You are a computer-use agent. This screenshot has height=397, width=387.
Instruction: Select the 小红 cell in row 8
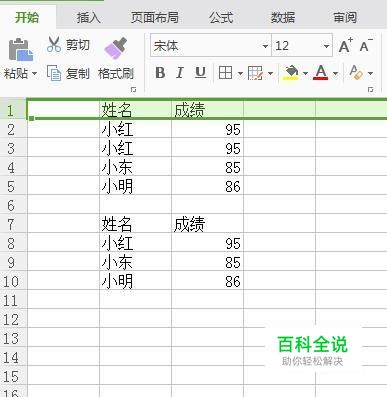[135, 243]
